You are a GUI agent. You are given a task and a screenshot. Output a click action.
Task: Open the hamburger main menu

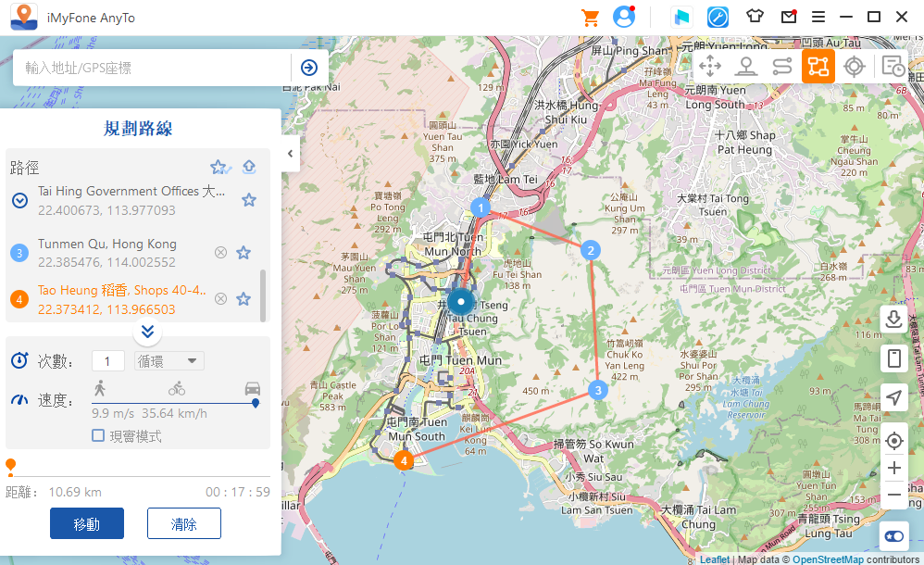coord(818,18)
